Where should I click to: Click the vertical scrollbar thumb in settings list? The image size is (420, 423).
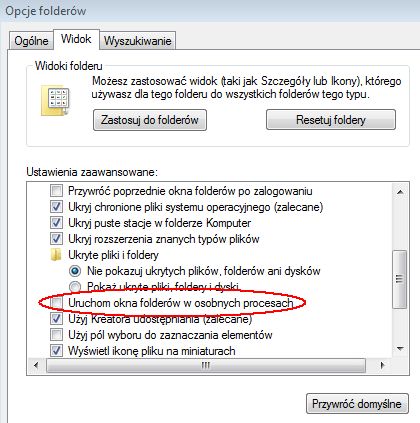coord(400,279)
